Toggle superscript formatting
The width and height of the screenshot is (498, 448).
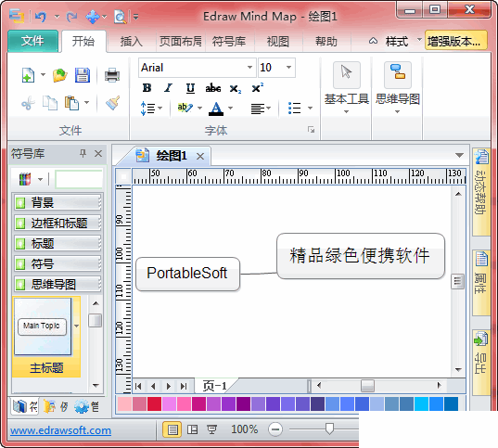[257, 87]
